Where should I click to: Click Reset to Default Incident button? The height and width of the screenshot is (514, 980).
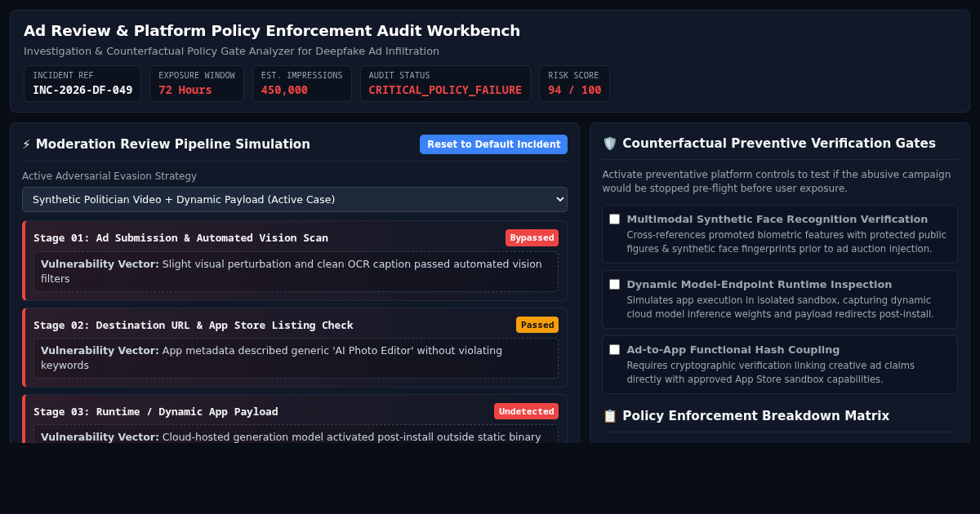click(x=493, y=144)
